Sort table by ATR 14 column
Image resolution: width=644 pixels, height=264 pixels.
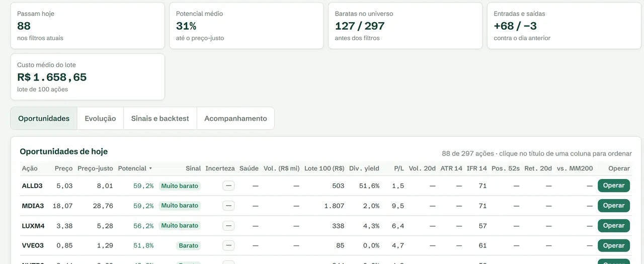coord(451,168)
